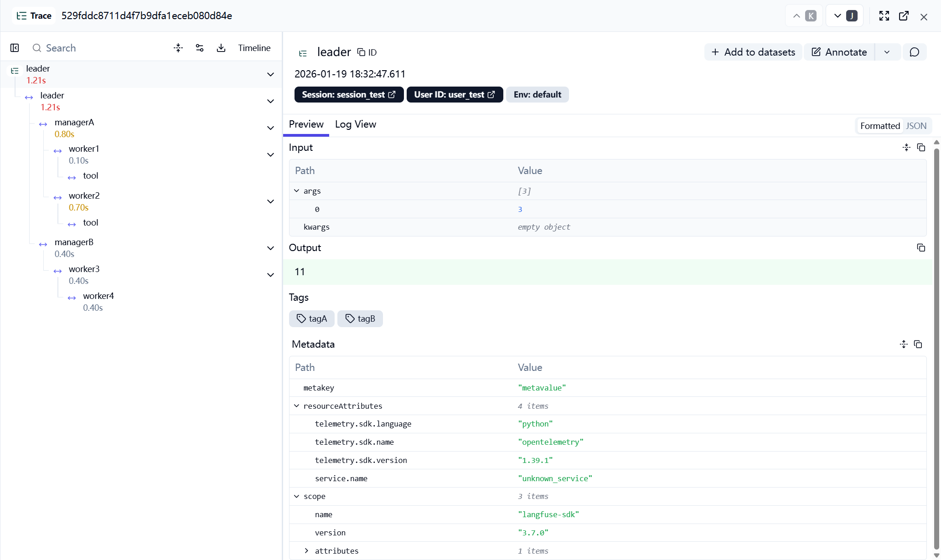Switch to Log View tab

pyautogui.click(x=356, y=124)
